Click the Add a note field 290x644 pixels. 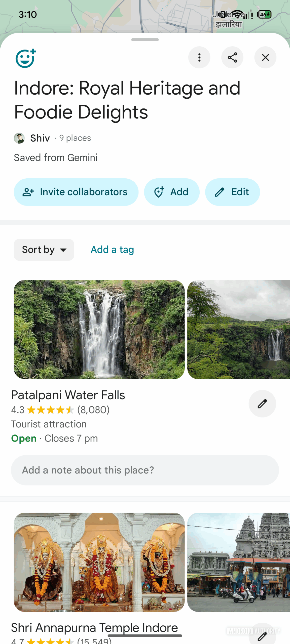tap(145, 470)
